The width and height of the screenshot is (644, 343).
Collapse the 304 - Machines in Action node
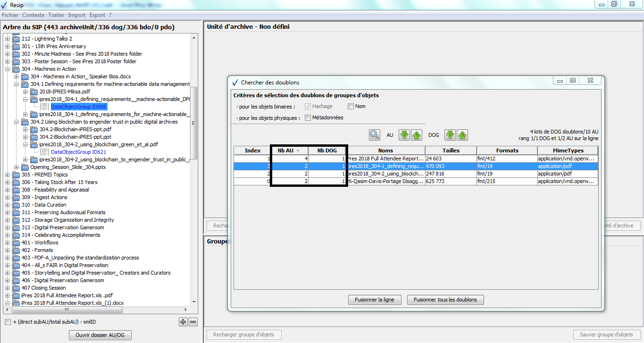(x=8, y=69)
